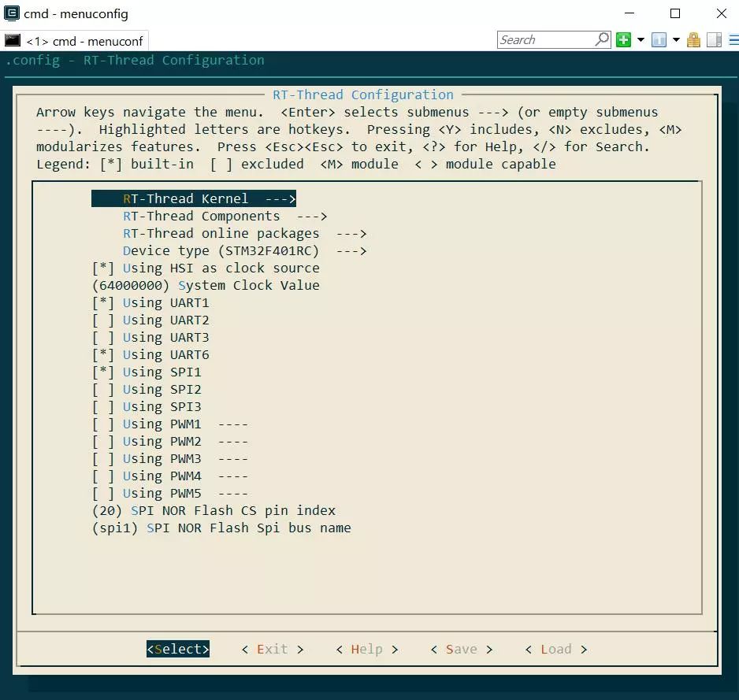This screenshot has width=739, height=700.
Task: Select the '<1> cmd - menuconf' tab
Action: click(75, 41)
